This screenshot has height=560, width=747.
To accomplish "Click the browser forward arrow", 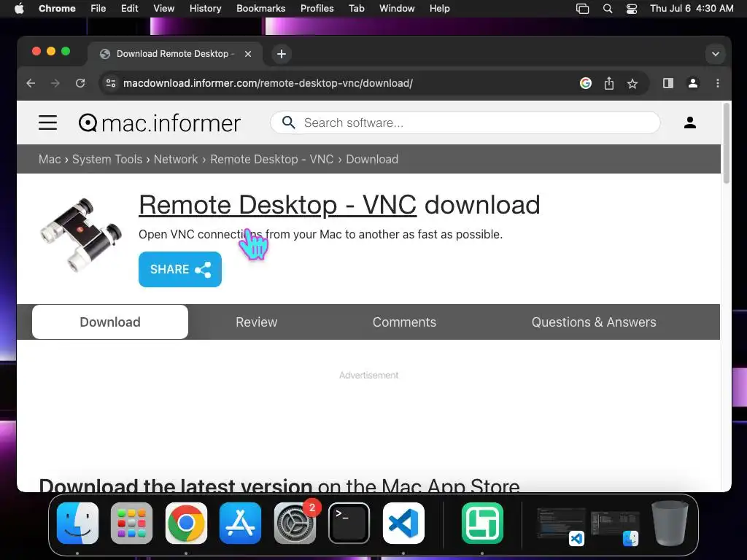I will [55, 83].
